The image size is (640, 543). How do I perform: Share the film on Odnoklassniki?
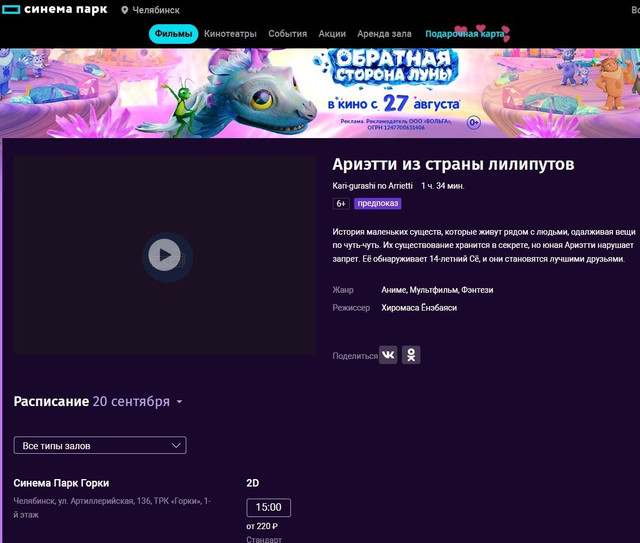[x=411, y=355]
